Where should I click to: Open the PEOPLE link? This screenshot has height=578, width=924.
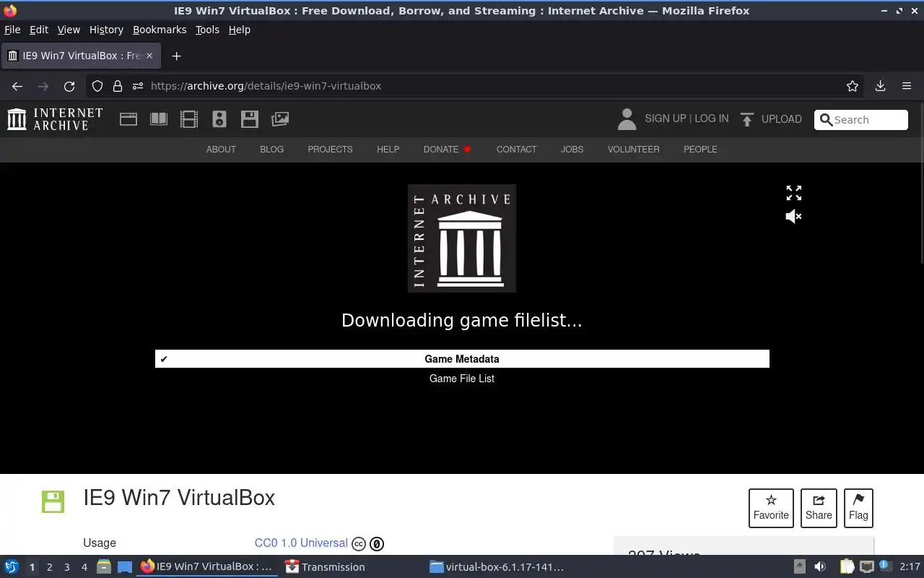pos(700,150)
